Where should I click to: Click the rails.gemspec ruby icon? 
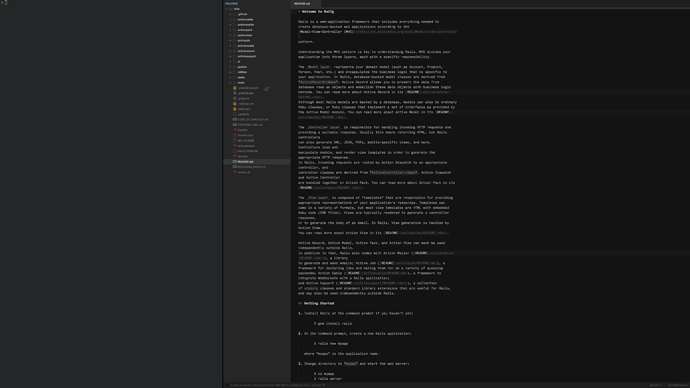235,146
